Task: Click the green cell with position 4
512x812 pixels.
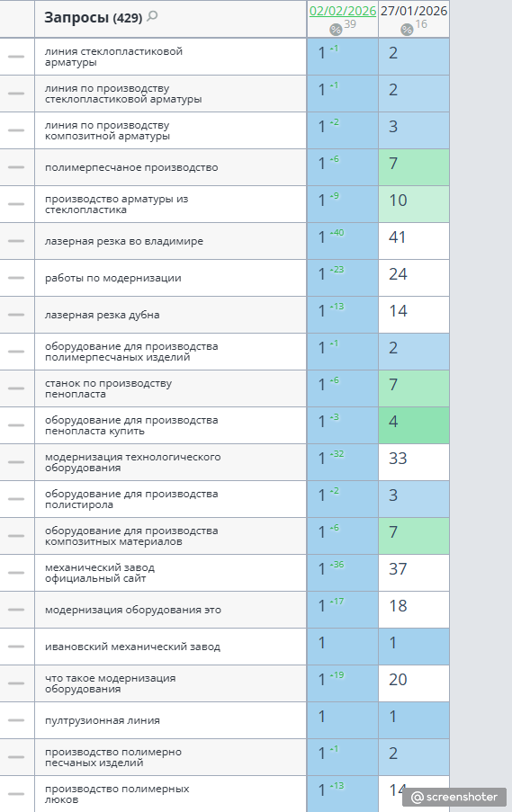Action: tap(414, 425)
